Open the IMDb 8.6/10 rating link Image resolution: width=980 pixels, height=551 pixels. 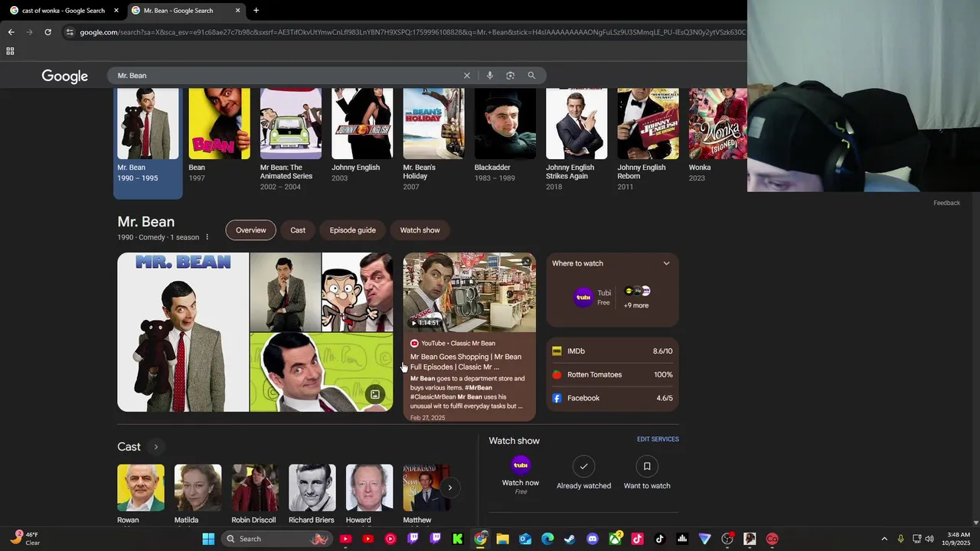[x=612, y=351]
